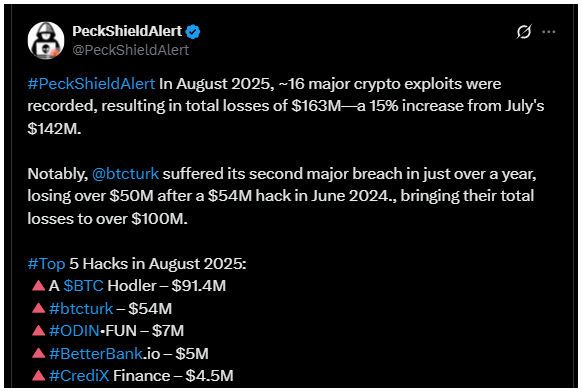Click red triangle beside #BetterBank entry
Image resolution: width=582 pixels, height=392 pixels.
click(x=38, y=353)
